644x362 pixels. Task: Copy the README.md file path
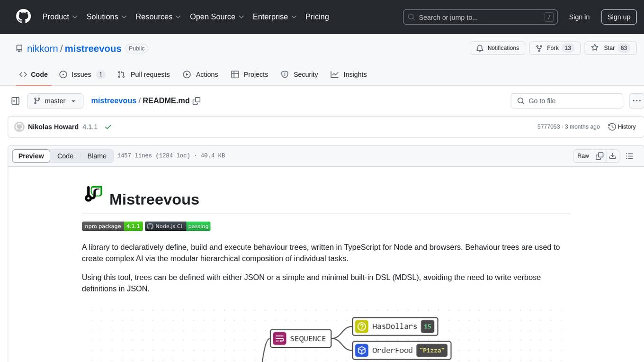[x=197, y=100]
